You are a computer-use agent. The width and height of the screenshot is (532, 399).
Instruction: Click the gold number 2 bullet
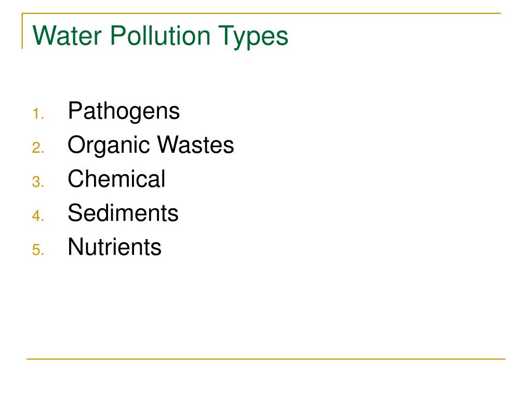[x=38, y=148]
